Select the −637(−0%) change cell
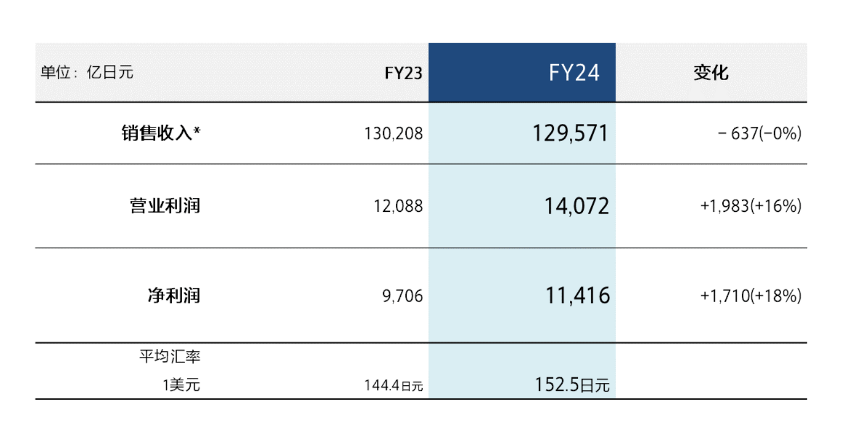Screen dimensions: 868x431 (x=759, y=134)
